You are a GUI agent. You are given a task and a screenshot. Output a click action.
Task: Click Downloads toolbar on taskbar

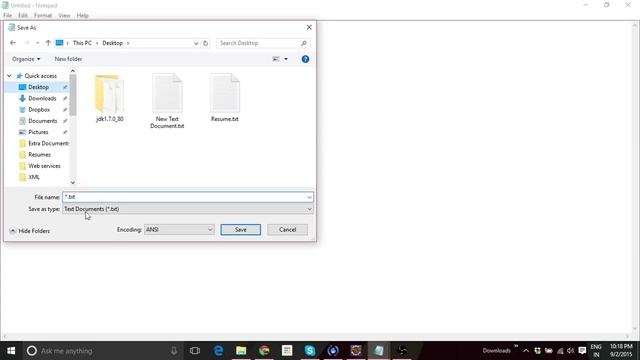click(496, 351)
